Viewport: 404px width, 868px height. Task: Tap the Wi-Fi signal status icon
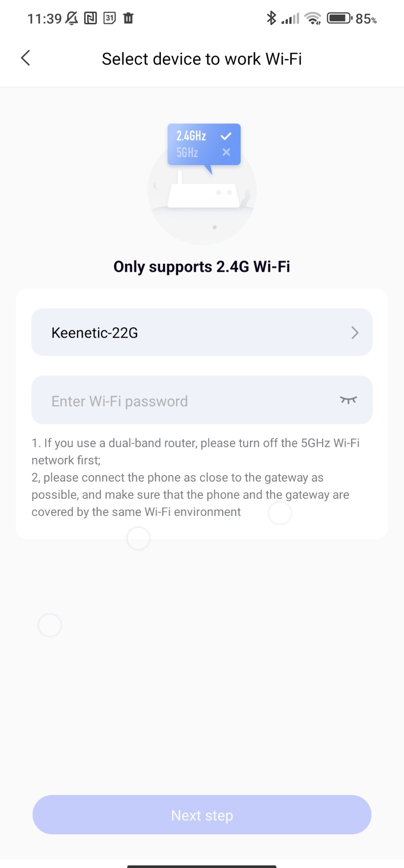pos(312,18)
